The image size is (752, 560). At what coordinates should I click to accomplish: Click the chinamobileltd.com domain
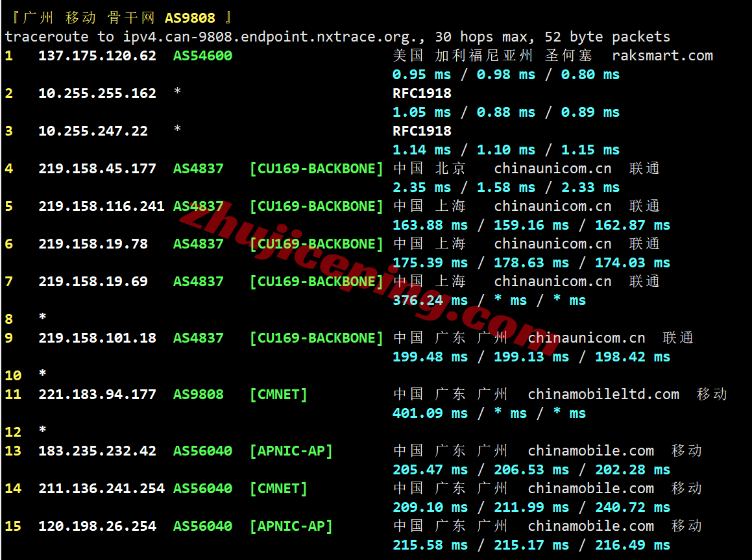603,395
